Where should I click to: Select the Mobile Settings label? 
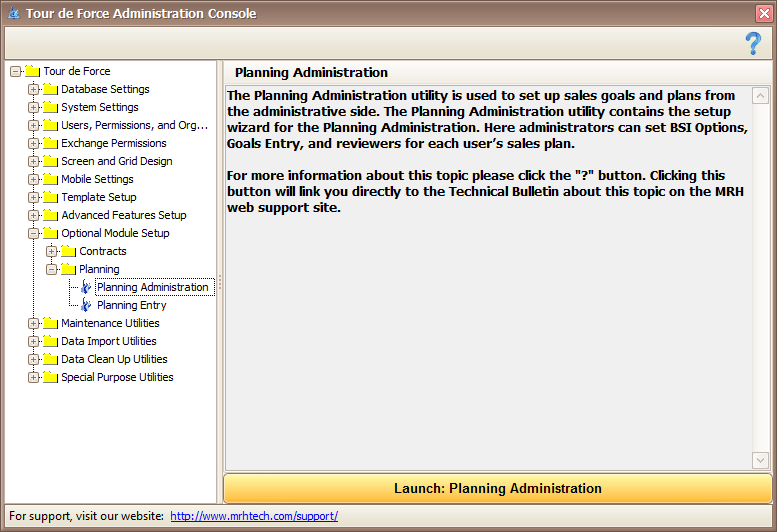click(x=97, y=179)
